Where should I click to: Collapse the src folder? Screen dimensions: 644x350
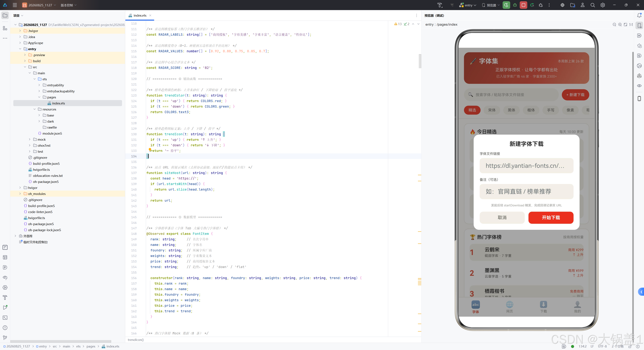(x=25, y=67)
